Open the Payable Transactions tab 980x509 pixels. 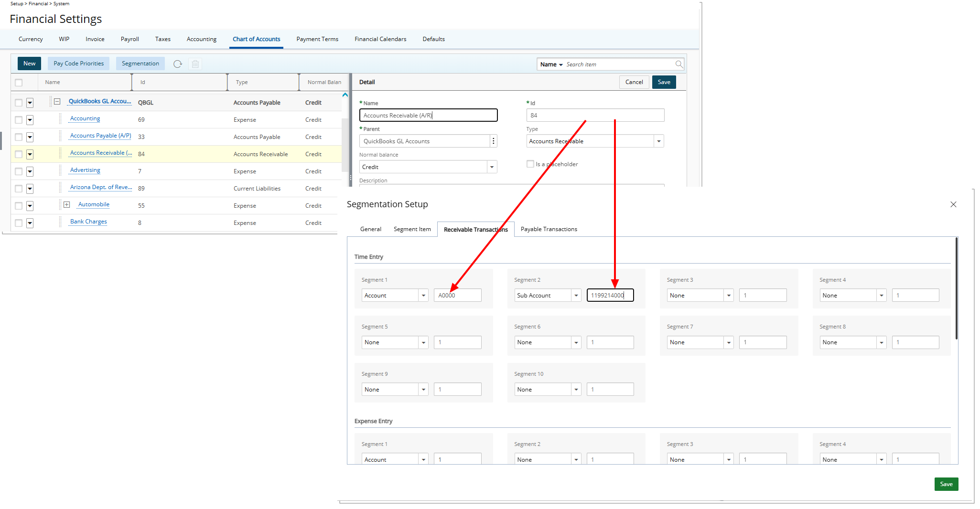549,229
